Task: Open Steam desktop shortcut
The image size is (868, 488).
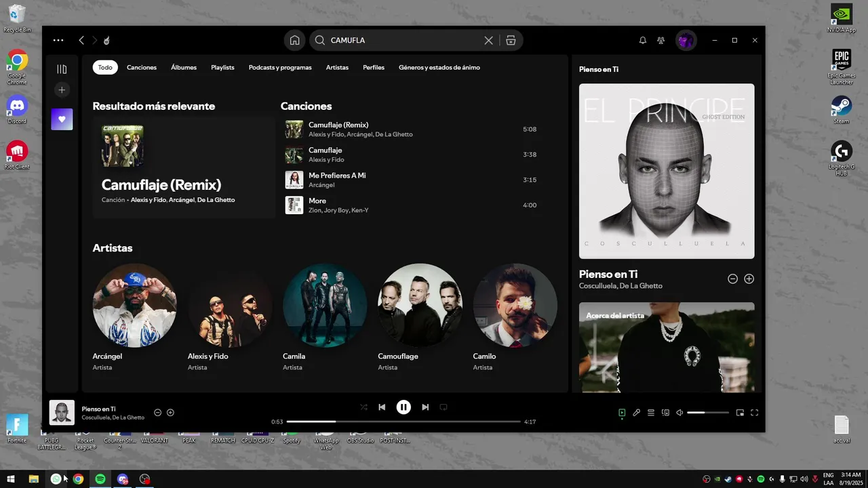Action: [x=842, y=110]
